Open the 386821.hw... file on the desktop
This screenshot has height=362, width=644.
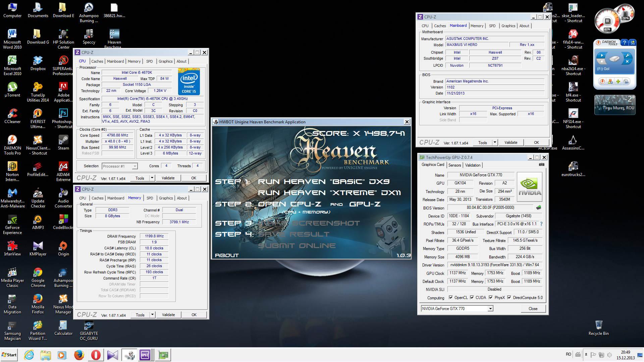pyautogui.click(x=114, y=10)
